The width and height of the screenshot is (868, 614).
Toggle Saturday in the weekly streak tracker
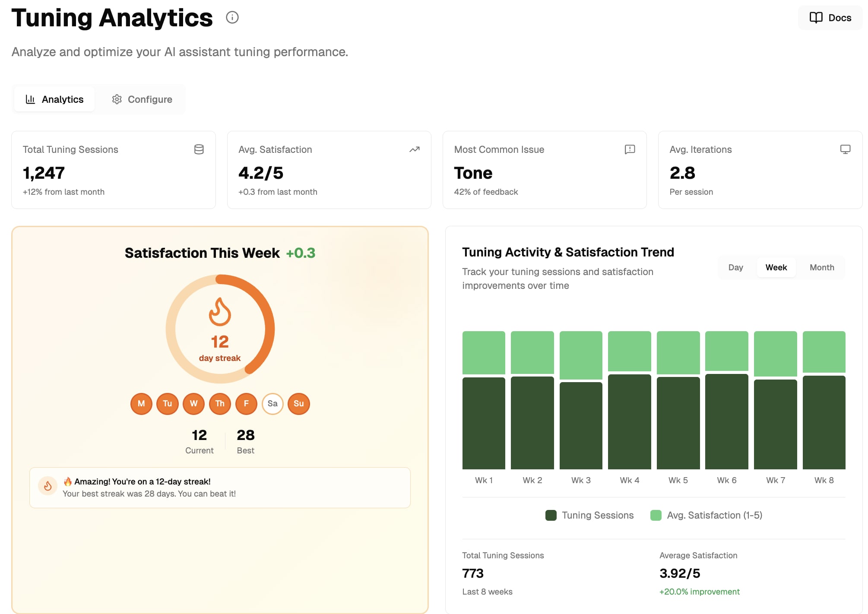pos(272,404)
